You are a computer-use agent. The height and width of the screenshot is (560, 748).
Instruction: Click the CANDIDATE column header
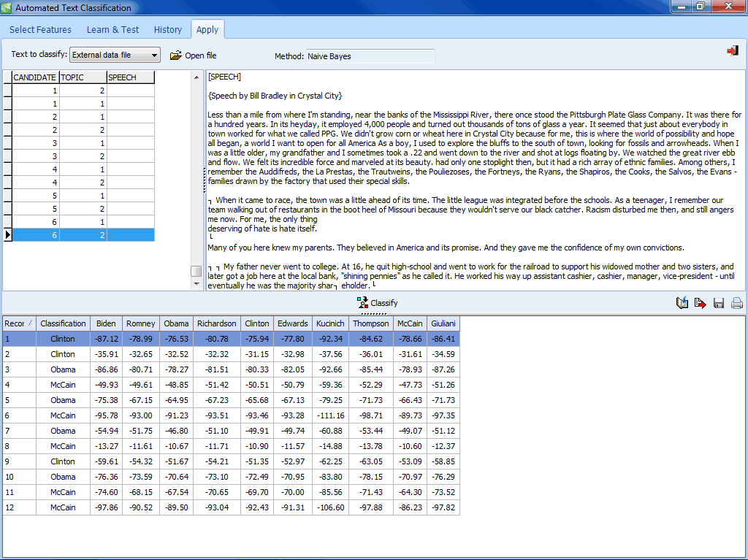pyautogui.click(x=34, y=77)
